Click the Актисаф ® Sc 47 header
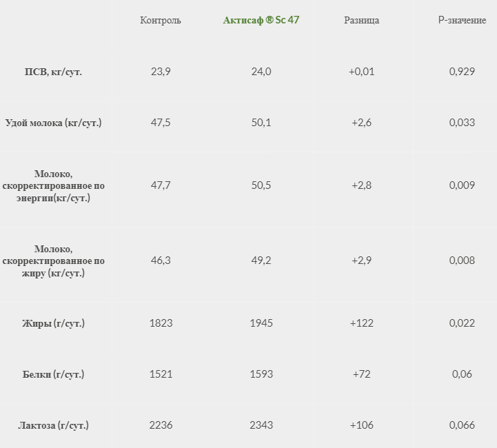497x448 pixels. (261, 20)
